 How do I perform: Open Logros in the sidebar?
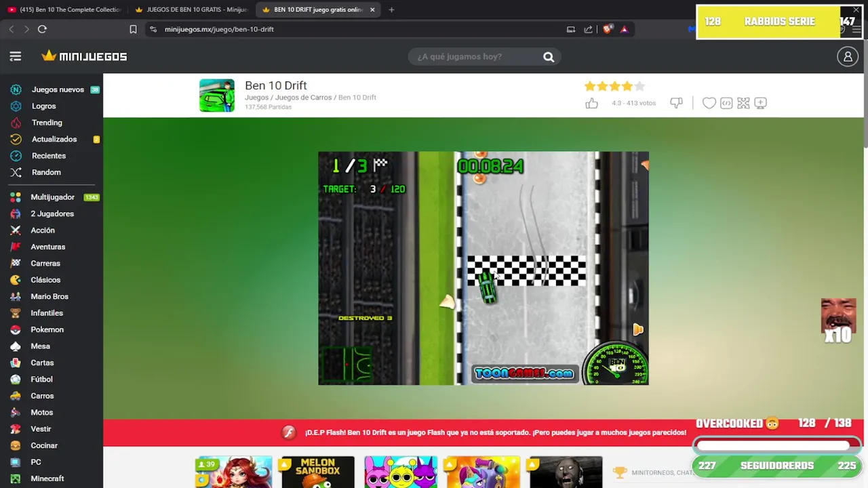(43, 106)
